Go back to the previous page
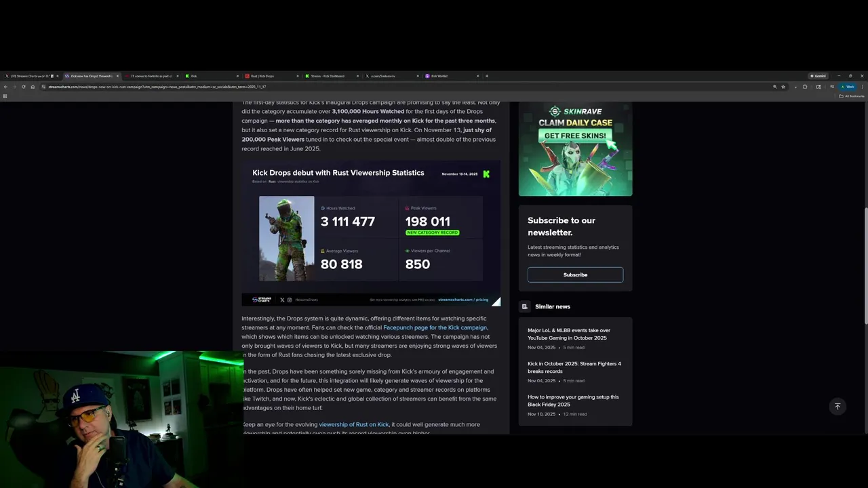 click(5, 87)
